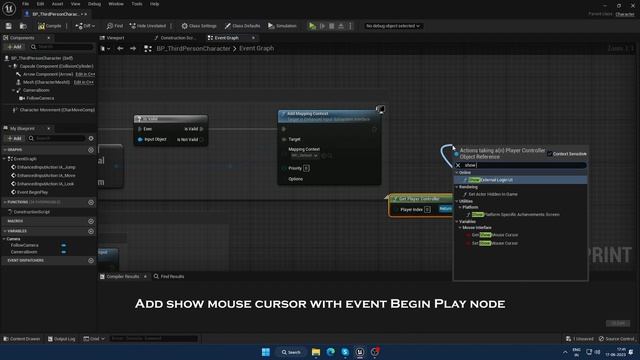Collapse the CameraBoom tree node
640x360 pixels.
pos(13,90)
